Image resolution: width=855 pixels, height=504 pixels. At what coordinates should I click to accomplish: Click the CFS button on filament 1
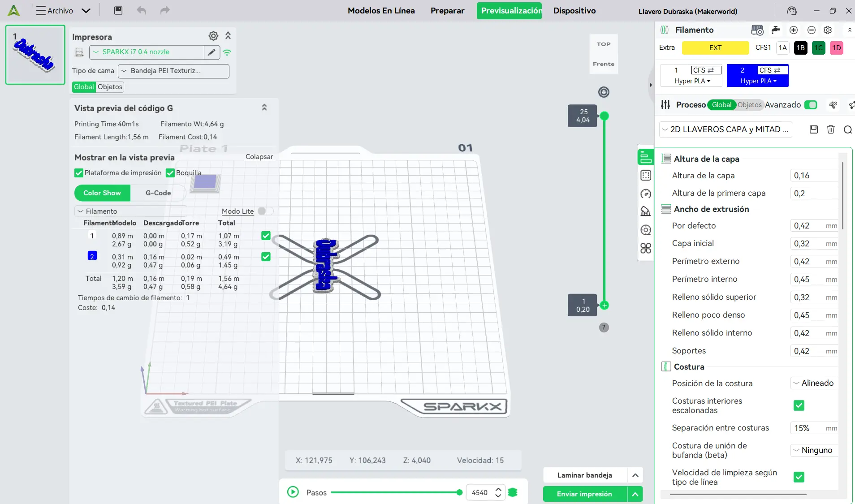[x=706, y=70]
